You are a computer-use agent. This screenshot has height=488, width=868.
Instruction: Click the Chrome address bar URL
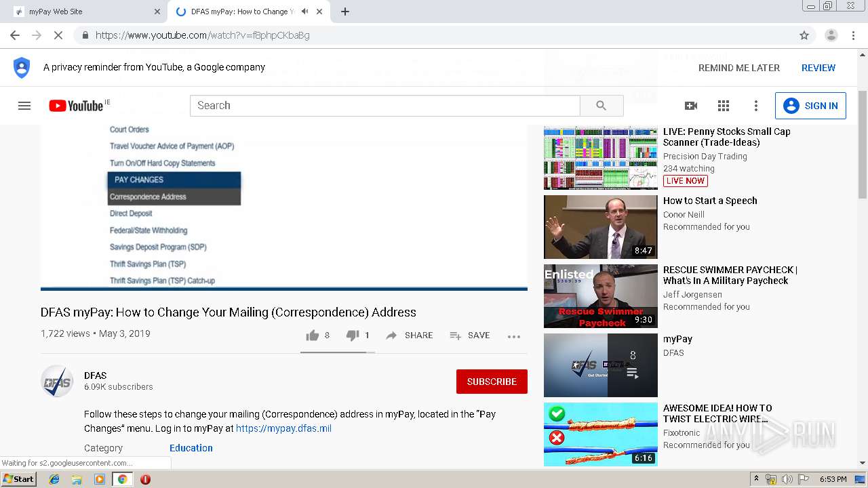point(203,35)
